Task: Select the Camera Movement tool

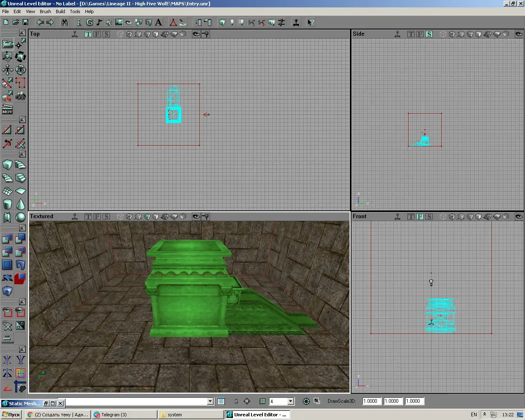Action: point(7,43)
